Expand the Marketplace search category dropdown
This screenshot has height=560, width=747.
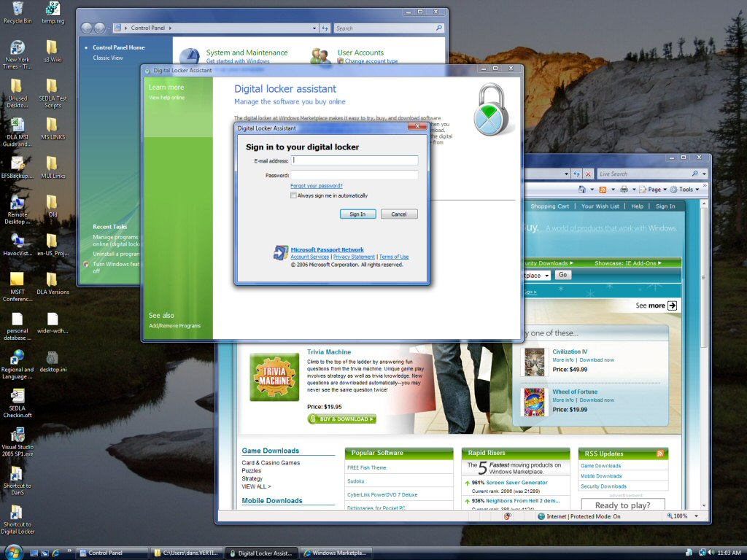point(547,275)
